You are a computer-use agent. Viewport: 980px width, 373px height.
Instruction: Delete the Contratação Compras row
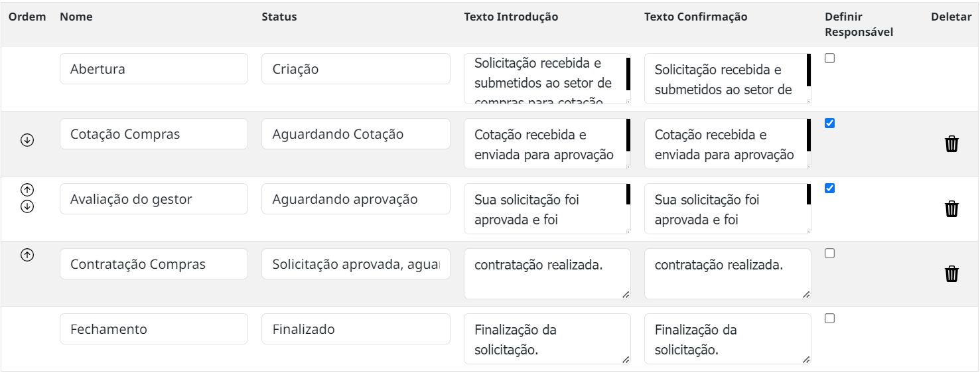click(x=951, y=273)
